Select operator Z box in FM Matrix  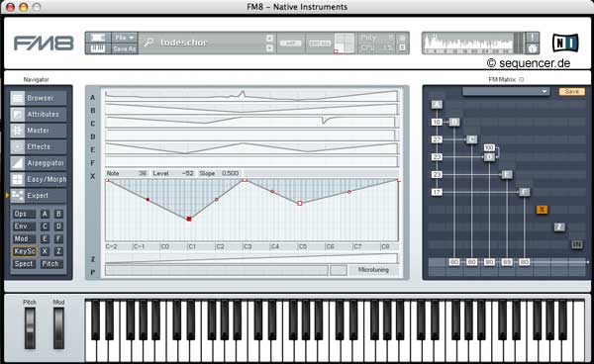pos(559,227)
